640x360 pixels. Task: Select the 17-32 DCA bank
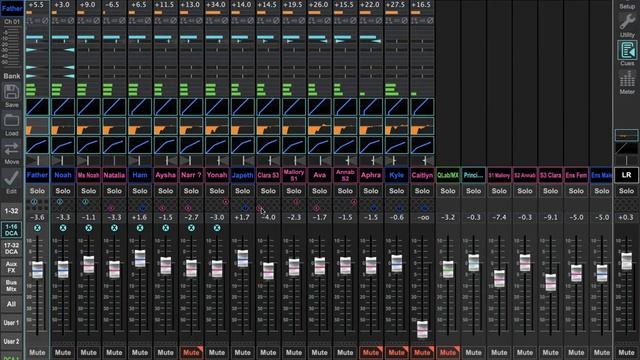coord(11,249)
